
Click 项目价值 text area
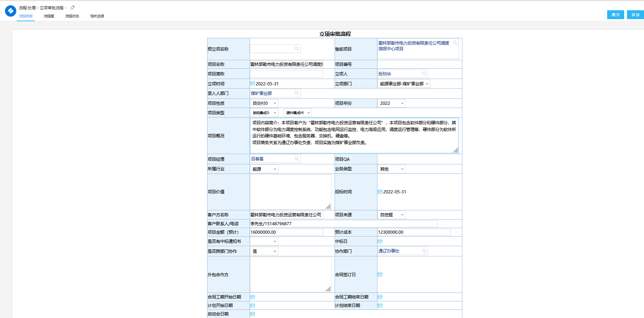pyautogui.click(x=291, y=192)
